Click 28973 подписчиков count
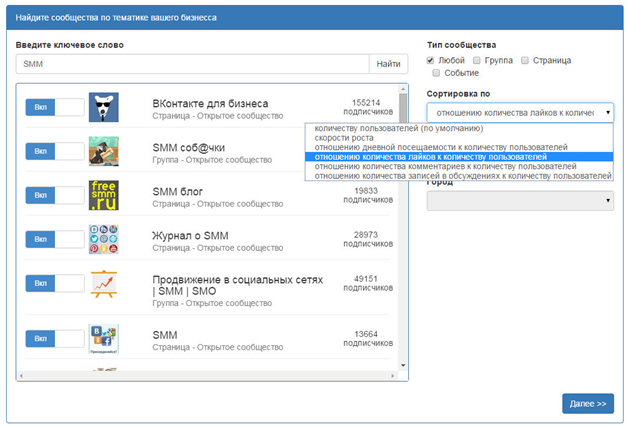Screen dimensions: 628x427 coord(368,239)
